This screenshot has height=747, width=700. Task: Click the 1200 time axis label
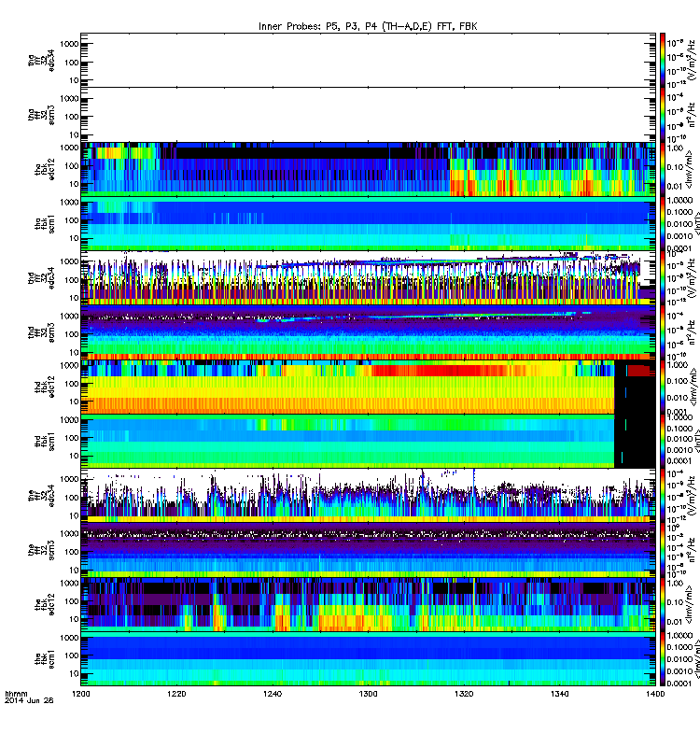(x=81, y=694)
